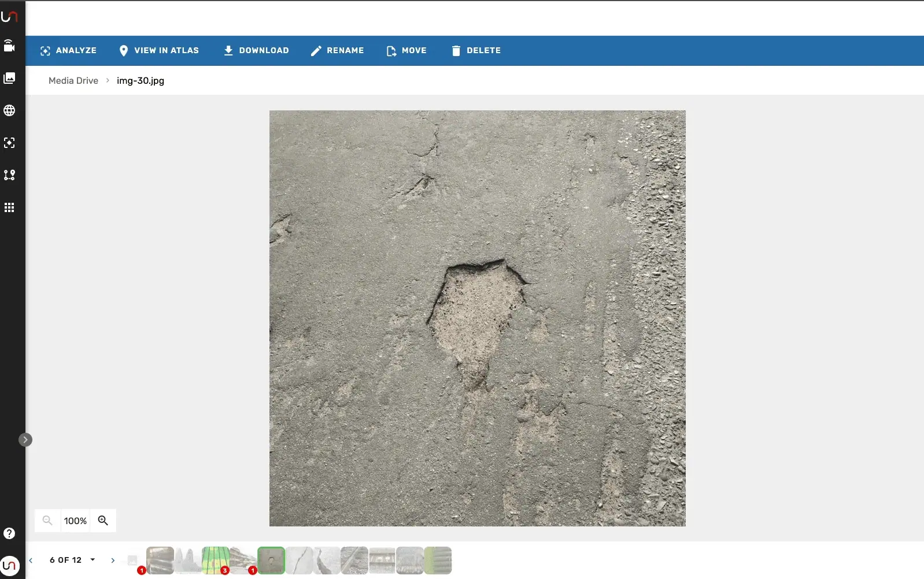The width and height of the screenshot is (924, 579).
Task: Download img-30.jpg
Action: pyautogui.click(x=256, y=51)
